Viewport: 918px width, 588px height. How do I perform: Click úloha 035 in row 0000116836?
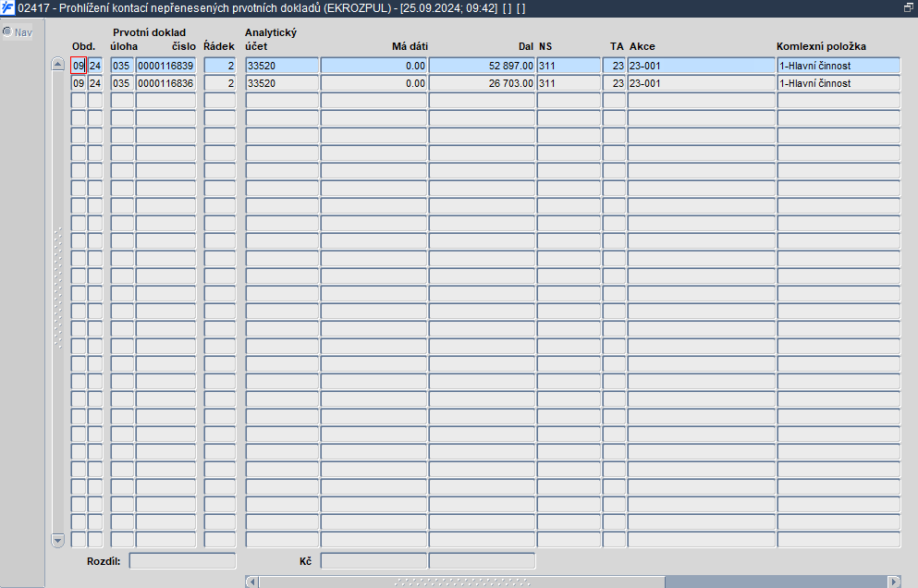122,83
